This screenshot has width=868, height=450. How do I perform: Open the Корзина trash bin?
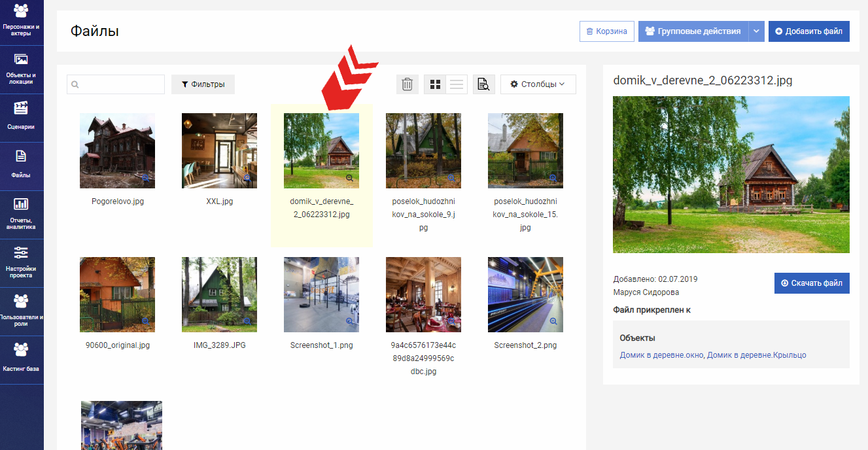point(606,31)
